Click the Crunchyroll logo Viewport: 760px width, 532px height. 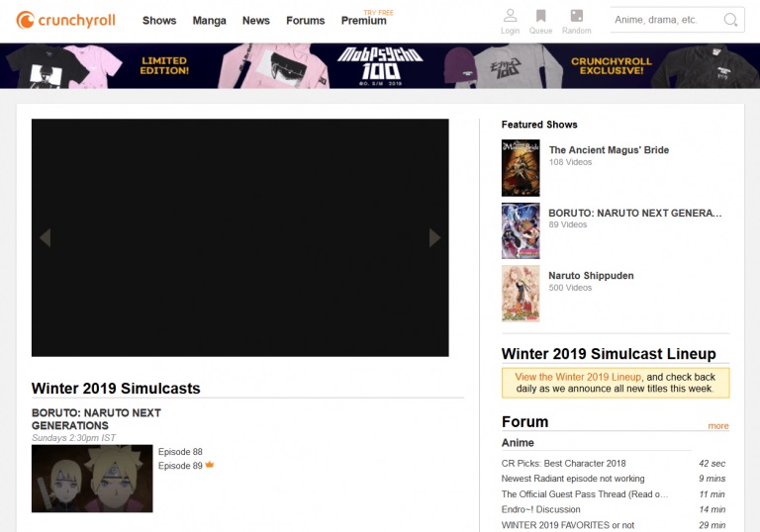click(66, 21)
